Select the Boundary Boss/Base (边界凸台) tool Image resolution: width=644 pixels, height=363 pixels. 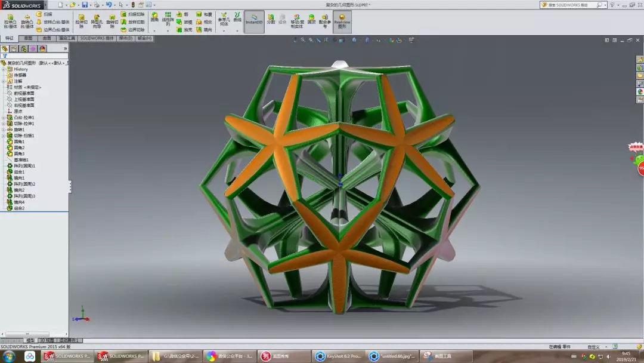[x=52, y=30]
